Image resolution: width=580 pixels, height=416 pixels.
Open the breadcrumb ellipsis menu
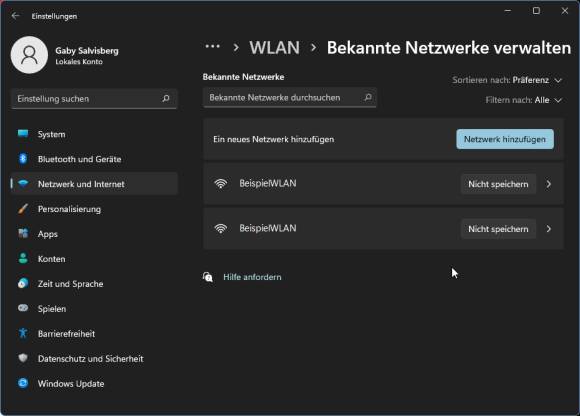[213, 47]
